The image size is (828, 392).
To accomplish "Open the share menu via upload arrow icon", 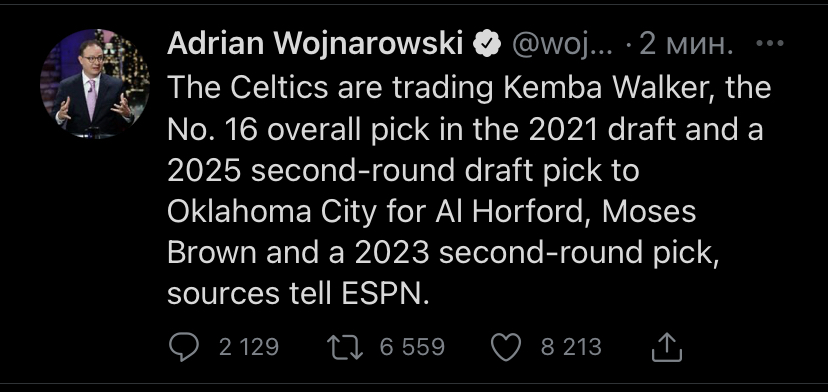I will (667, 347).
